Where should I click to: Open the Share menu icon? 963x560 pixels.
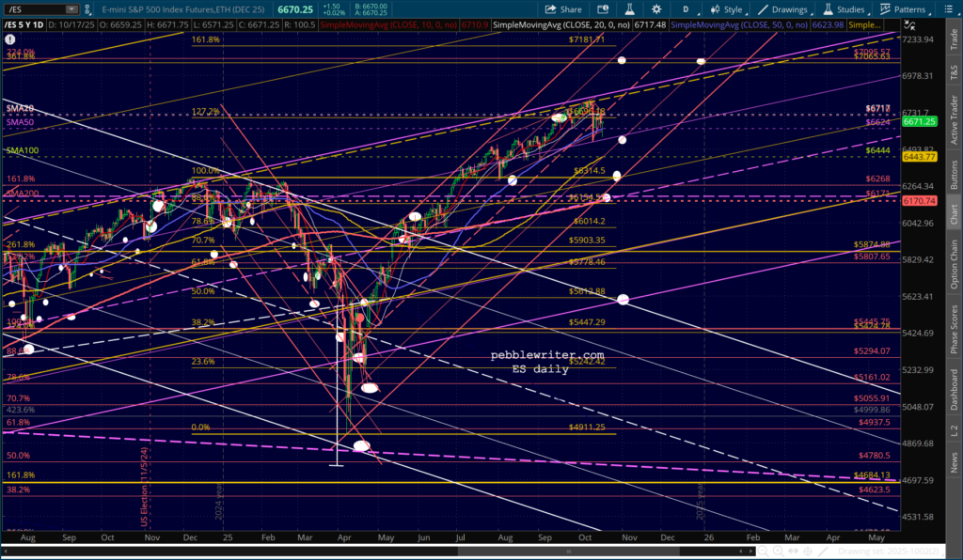click(550, 9)
